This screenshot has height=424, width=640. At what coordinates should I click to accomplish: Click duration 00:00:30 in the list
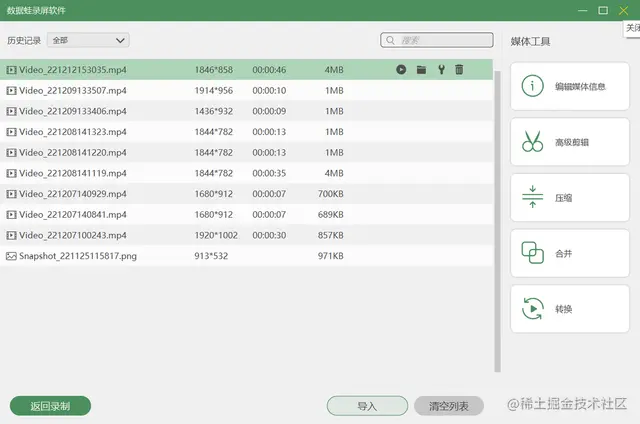(x=269, y=235)
